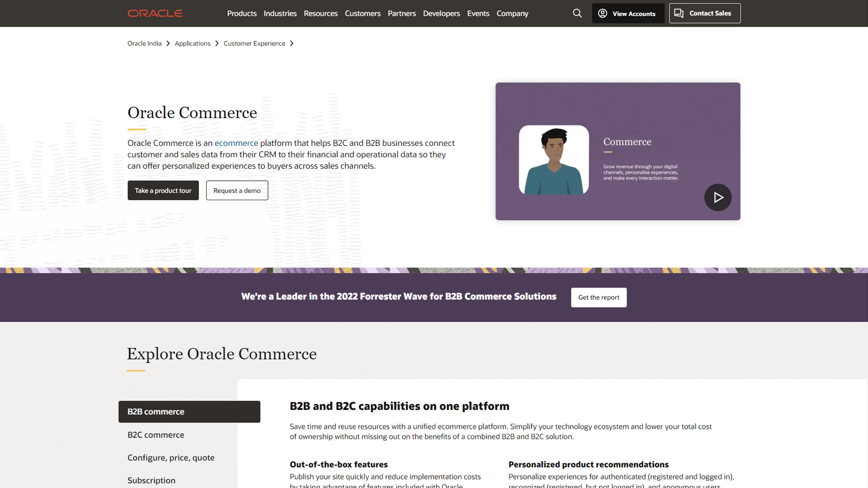Image resolution: width=868 pixels, height=488 pixels.
Task: Switch to B2C commerce section
Action: [x=156, y=435]
